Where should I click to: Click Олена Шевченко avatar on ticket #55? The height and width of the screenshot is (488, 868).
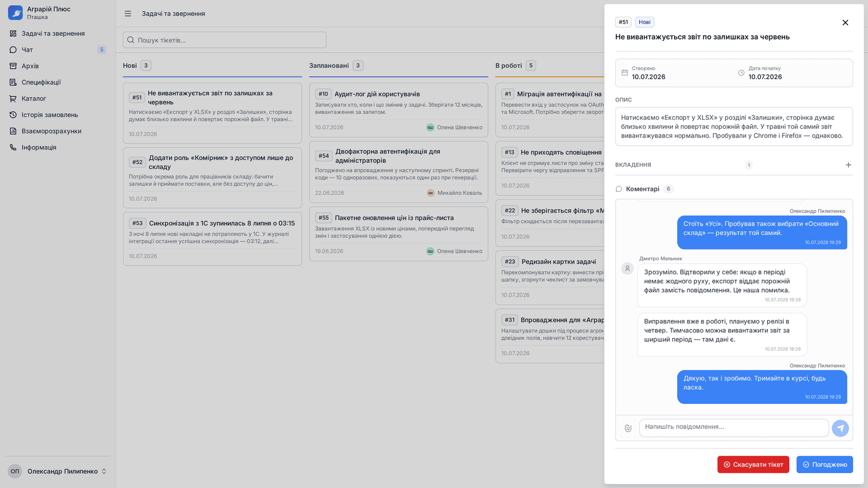[x=430, y=251]
